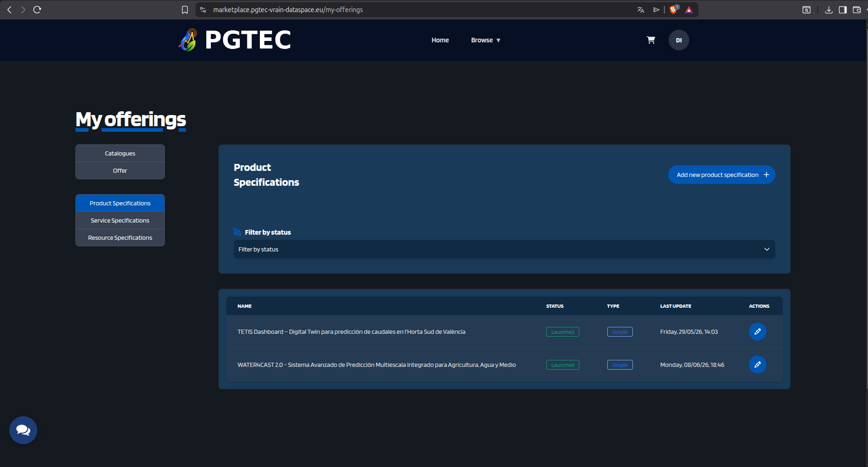Go to Home in the top navigation

pyautogui.click(x=440, y=40)
